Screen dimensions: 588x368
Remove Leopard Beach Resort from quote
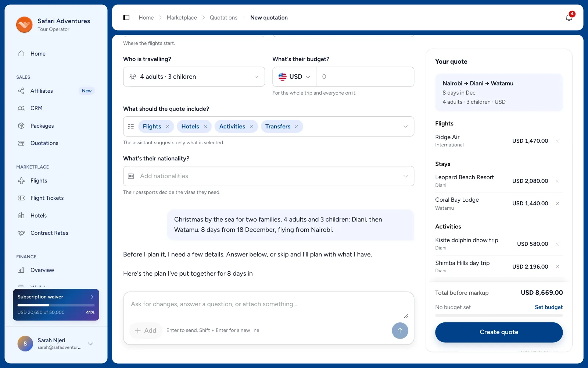[x=557, y=181]
